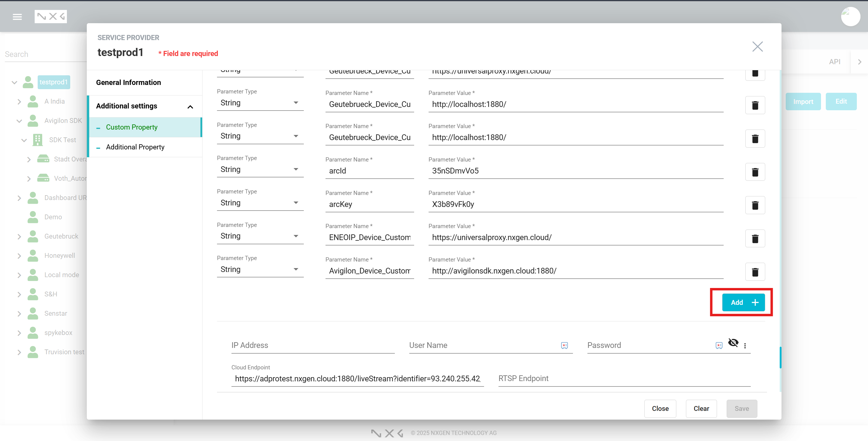Open Parameter Type dropdown for arcId

pos(260,170)
